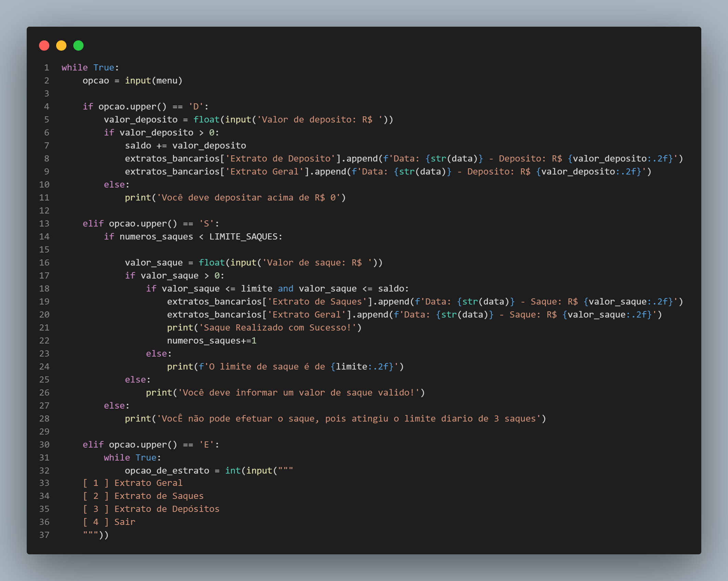Image resolution: width=728 pixels, height=581 pixels.
Task: Click line number 37 in the gutter
Action: [44, 535]
